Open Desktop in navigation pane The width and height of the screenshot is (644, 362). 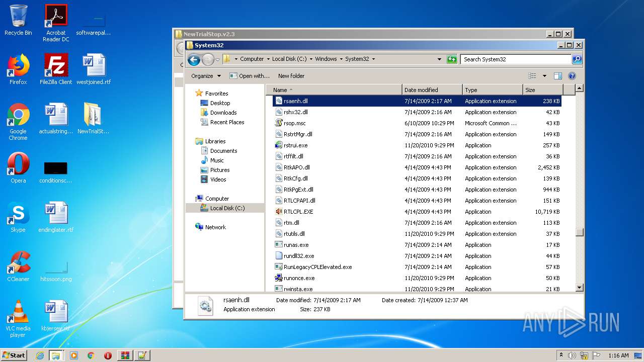220,103
